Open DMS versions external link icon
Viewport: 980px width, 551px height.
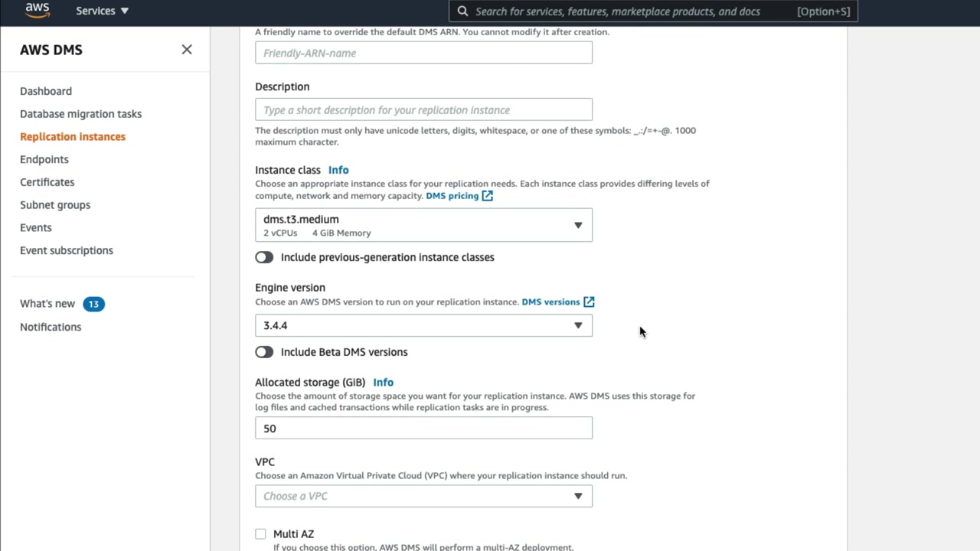click(x=589, y=302)
